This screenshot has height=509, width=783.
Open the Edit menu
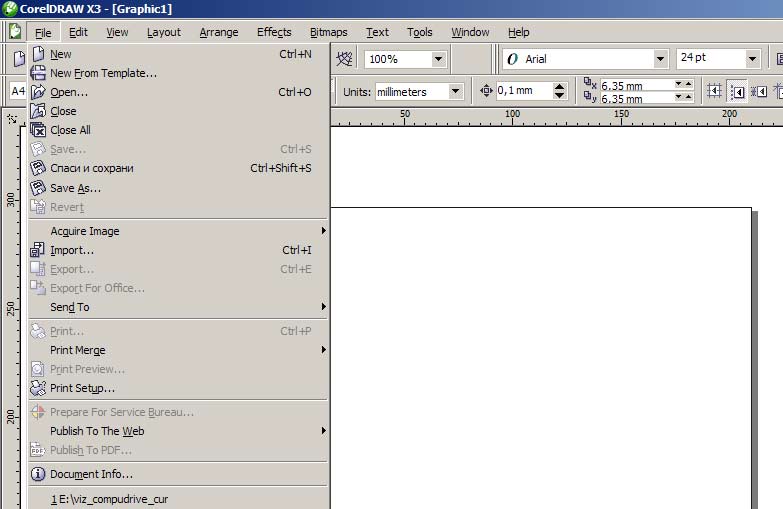click(78, 32)
